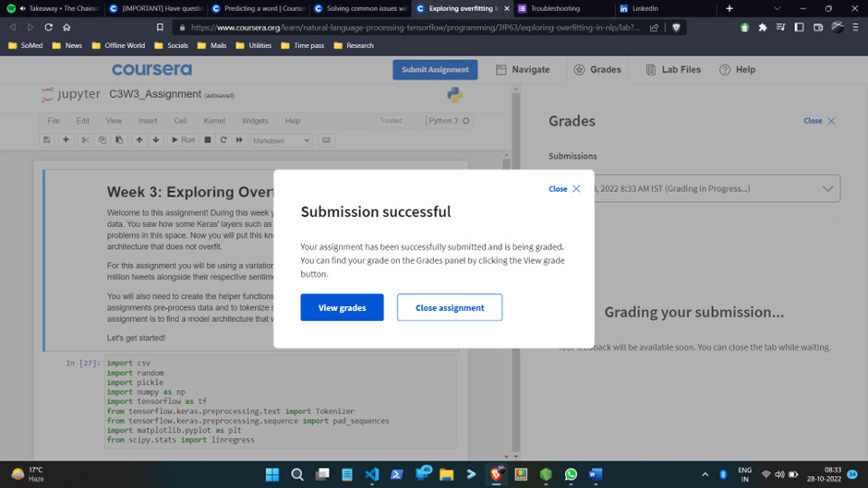This screenshot has height=488, width=868.
Task: Copy selected cells icon
Action: click(102, 140)
